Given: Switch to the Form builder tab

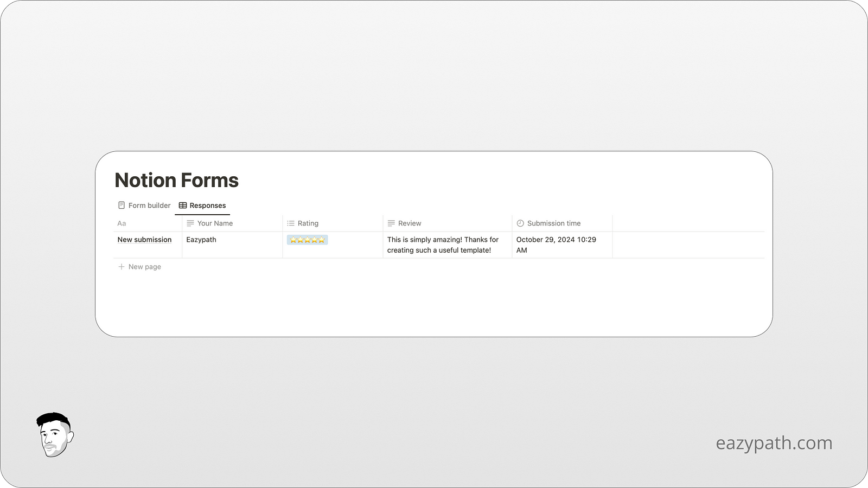Looking at the screenshot, I should coord(148,205).
